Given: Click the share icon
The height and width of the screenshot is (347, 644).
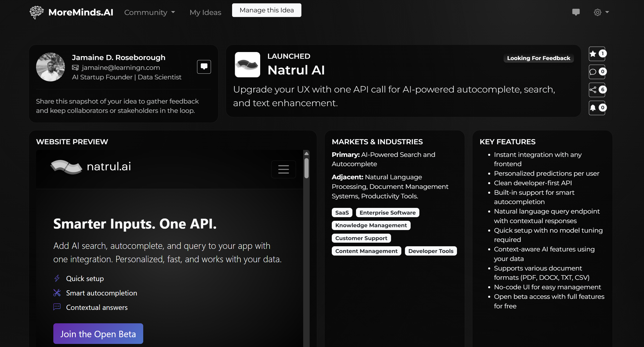Looking at the screenshot, I should [597, 90].
